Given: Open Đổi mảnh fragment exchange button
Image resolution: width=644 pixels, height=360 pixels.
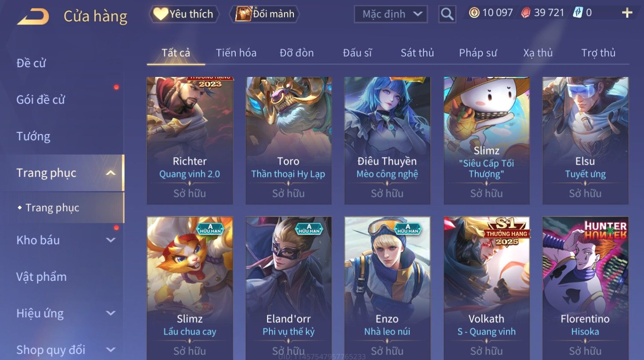Looking at the screenshot, I should (x=264, y=14).
